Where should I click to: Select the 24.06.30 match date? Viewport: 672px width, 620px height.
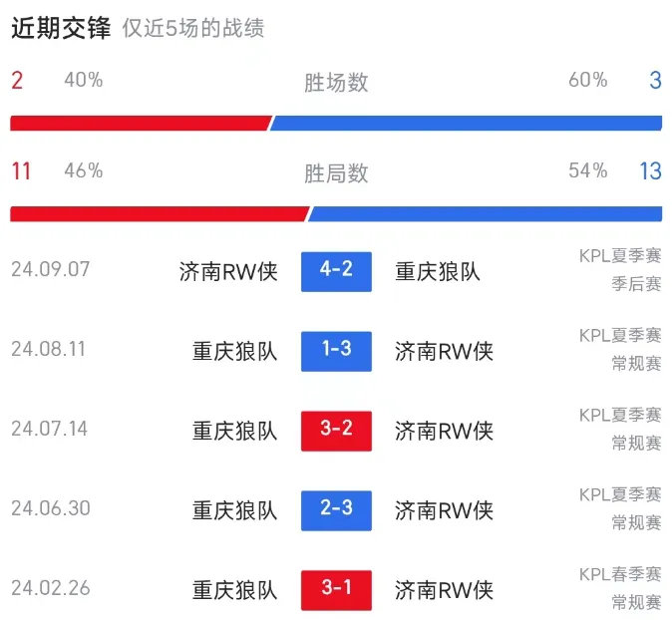point(51,508)
